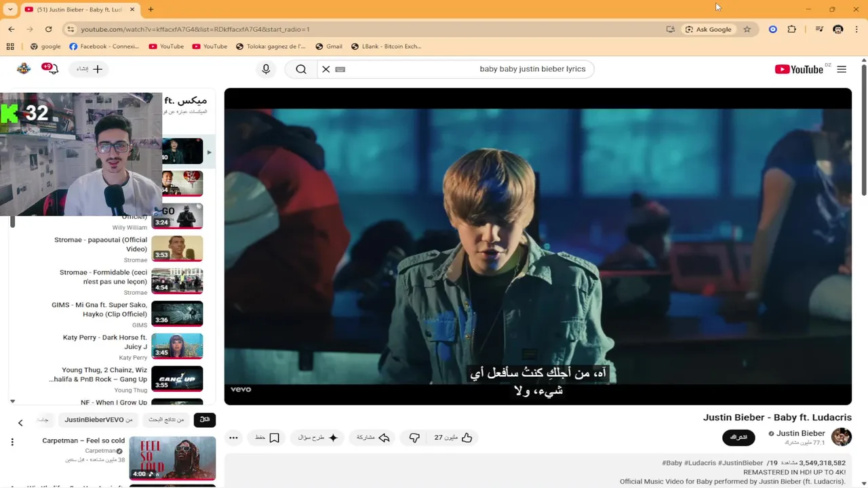
Task: Open the Carpetman – Feel so cold title
Action: (x=83, y=441)
